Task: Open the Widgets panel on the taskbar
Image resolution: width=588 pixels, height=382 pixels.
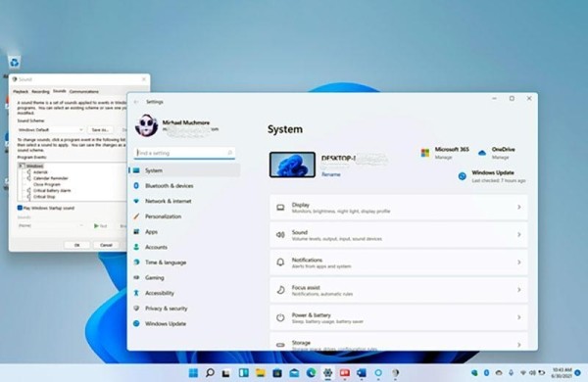Action: pos(243,372)
